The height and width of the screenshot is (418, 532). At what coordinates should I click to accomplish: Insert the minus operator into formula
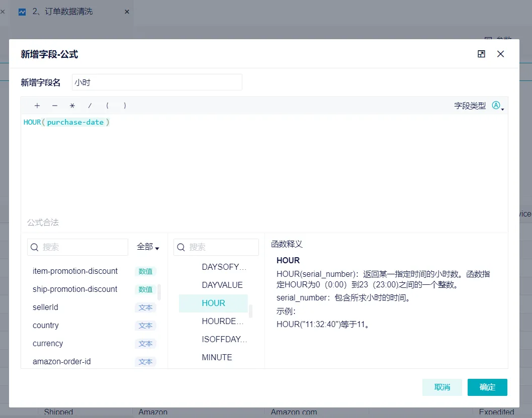pos(55,106)
